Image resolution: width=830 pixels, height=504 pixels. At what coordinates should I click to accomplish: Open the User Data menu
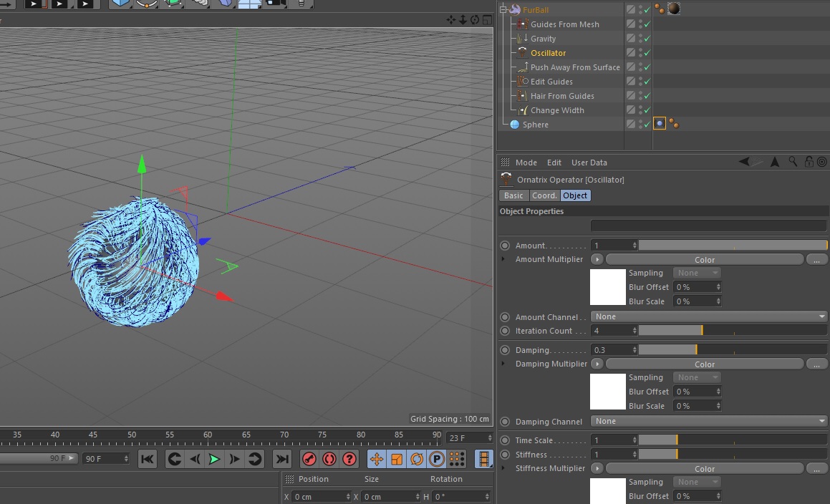[x=589, y=163]
